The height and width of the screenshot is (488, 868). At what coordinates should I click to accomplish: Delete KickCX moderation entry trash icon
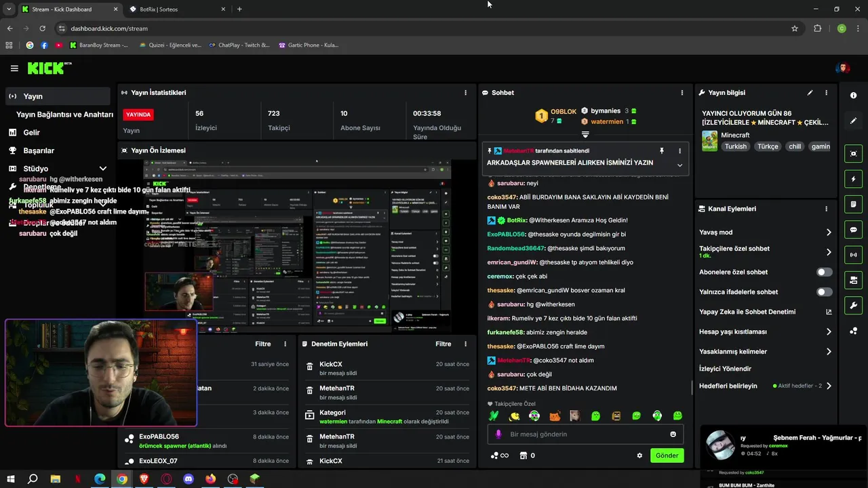click(x=310, y=367)
